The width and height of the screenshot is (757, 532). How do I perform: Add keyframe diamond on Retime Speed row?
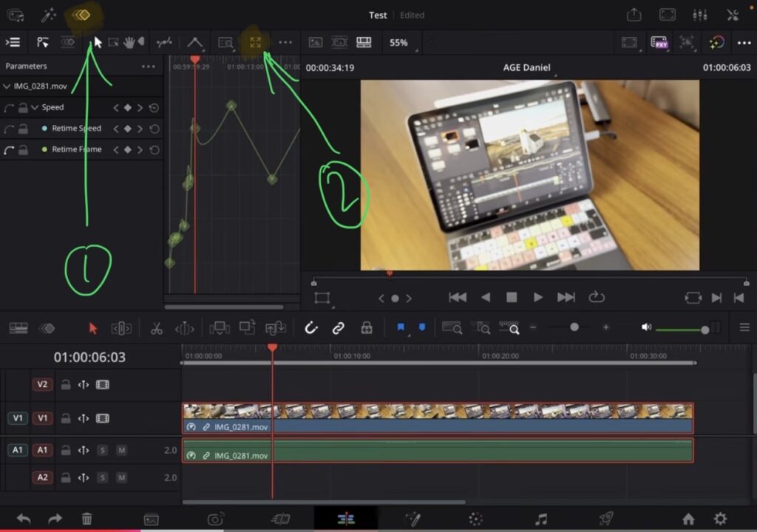click(127, 129)
